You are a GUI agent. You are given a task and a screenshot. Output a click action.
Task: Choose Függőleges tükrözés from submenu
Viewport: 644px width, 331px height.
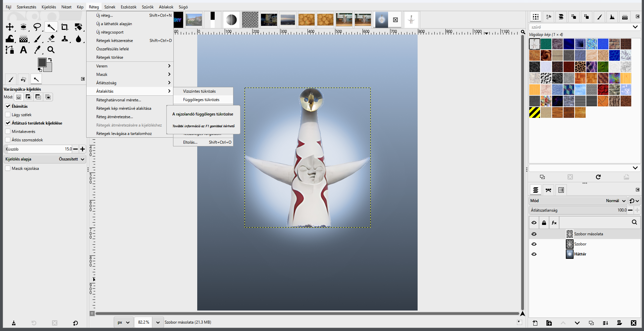[201, 100]
